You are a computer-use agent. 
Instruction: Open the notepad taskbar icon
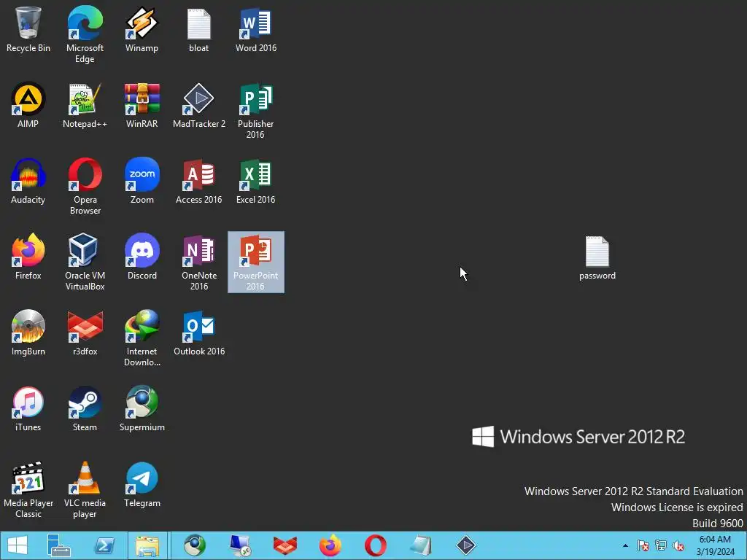click(x=421, y=545)
